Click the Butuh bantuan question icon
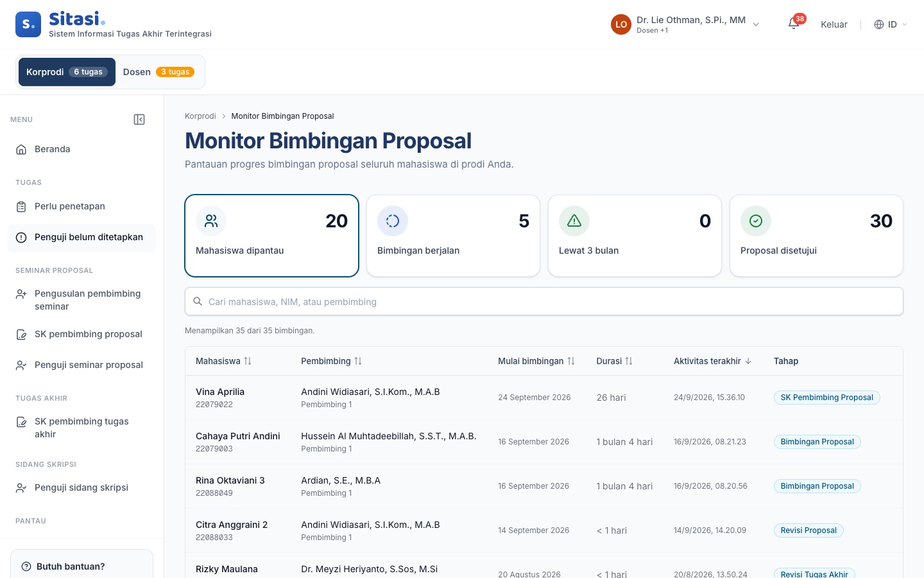This screenshot has width=924, height=578. 26,566
